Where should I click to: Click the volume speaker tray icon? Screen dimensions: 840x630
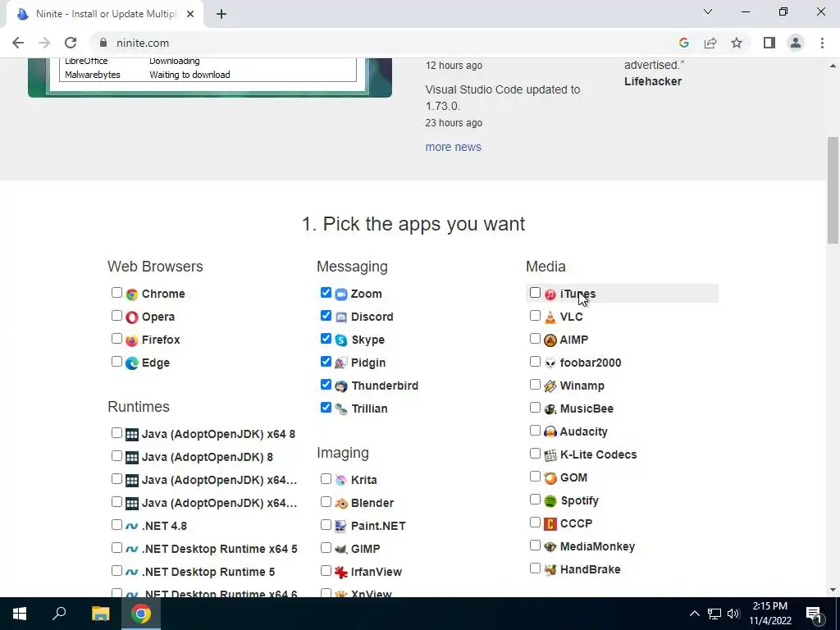733,614
